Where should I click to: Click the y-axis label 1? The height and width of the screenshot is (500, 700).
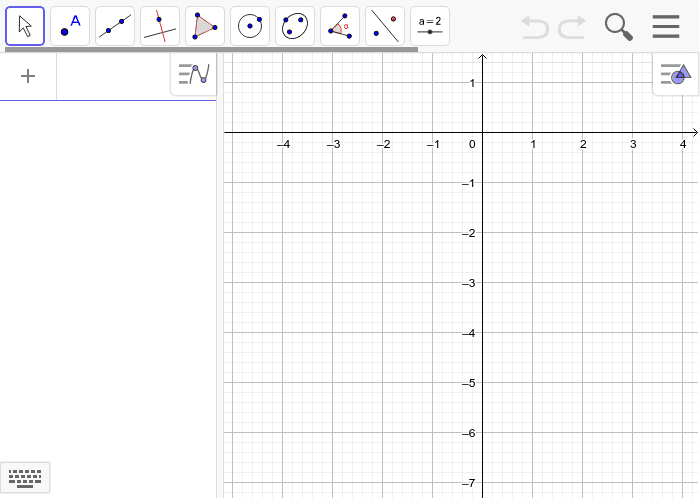point(472,83)
